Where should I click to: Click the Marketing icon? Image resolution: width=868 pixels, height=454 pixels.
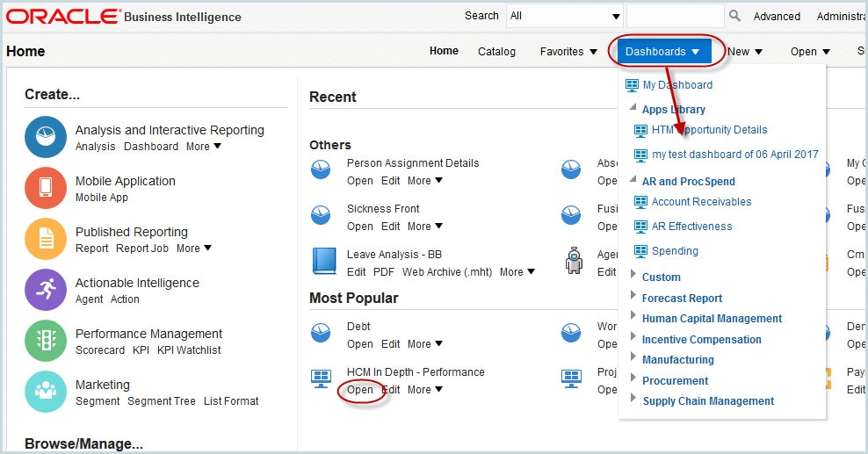46,392
